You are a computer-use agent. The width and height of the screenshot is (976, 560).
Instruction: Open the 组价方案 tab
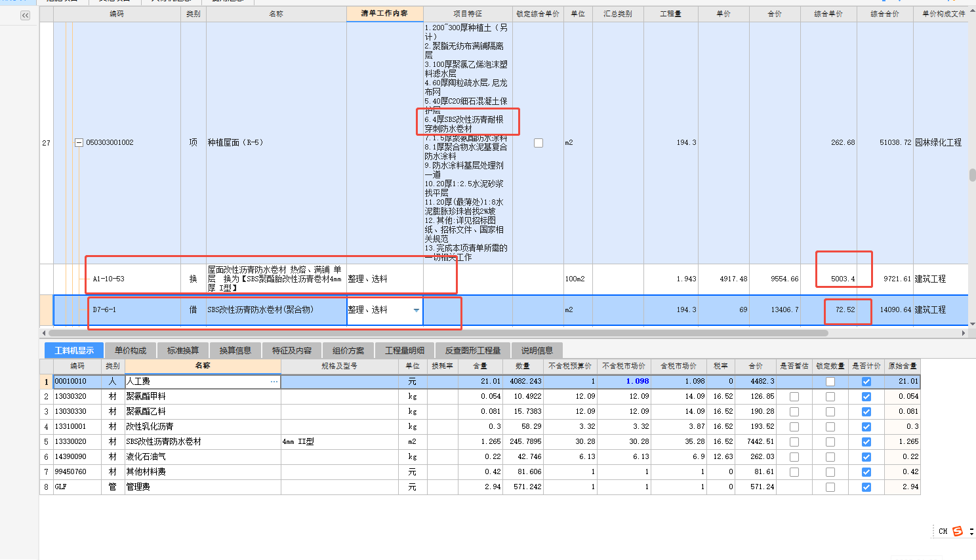pos(348,351)
